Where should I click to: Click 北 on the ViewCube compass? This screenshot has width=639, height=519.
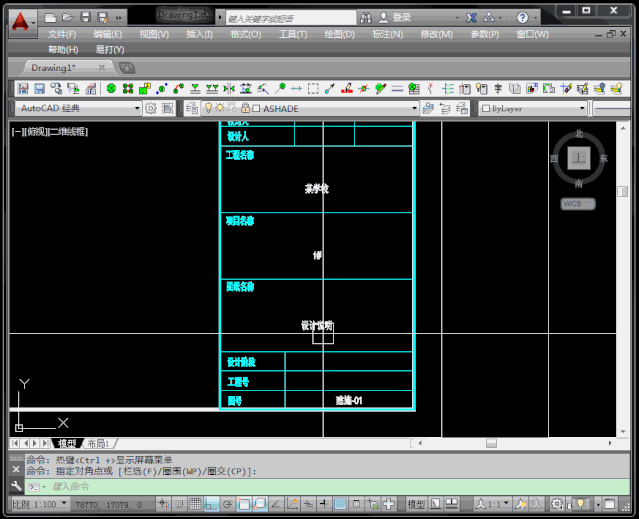tap(579, 134)
